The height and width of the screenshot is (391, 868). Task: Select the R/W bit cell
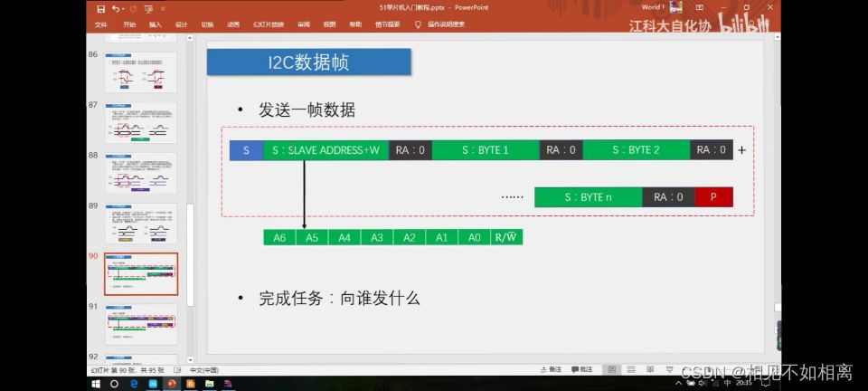tap(506, 238)
